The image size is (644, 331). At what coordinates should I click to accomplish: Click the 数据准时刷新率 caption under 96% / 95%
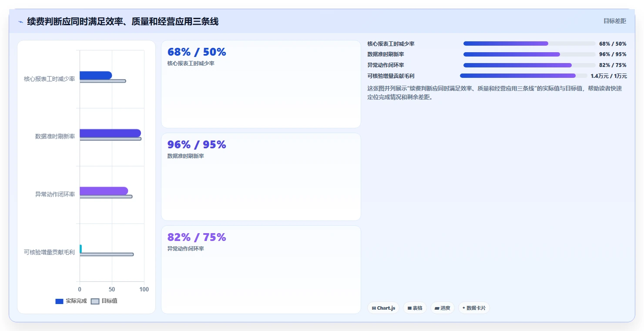(186, 156)
